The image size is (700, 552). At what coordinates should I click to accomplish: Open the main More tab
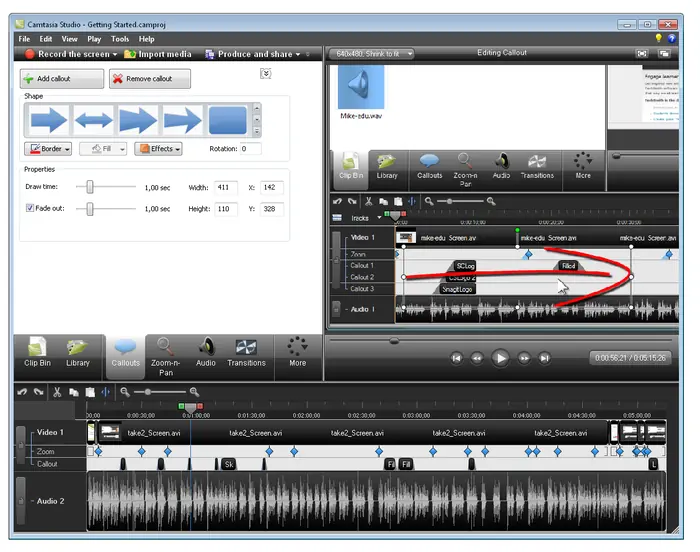(298, 353)
